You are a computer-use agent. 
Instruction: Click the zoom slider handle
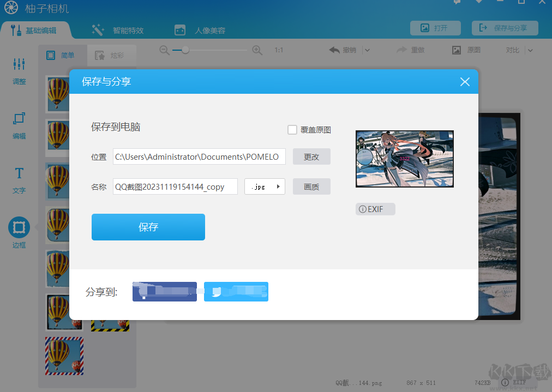tap(185, 50)
